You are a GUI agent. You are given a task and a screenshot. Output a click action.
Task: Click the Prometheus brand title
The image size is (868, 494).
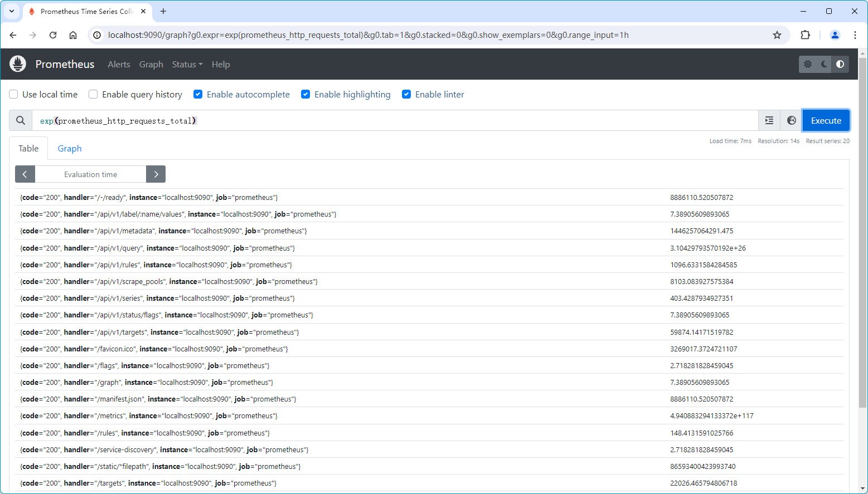click(65, 64)
